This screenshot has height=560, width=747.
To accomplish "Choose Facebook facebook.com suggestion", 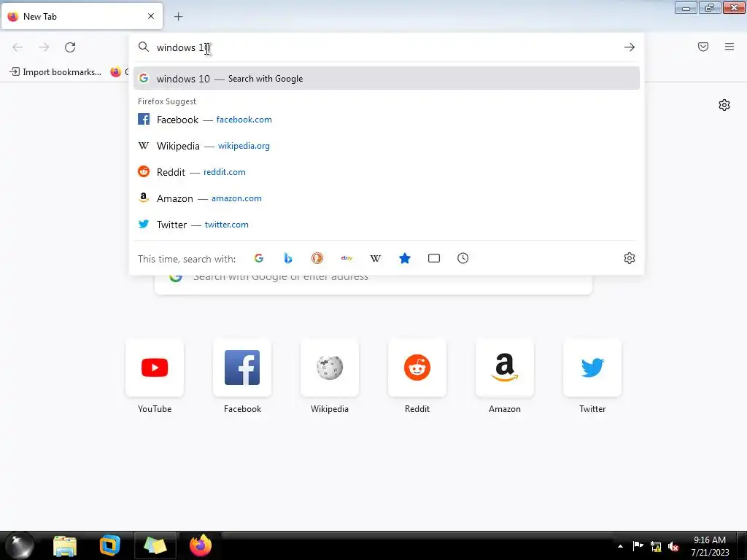I will click(387, 120).
